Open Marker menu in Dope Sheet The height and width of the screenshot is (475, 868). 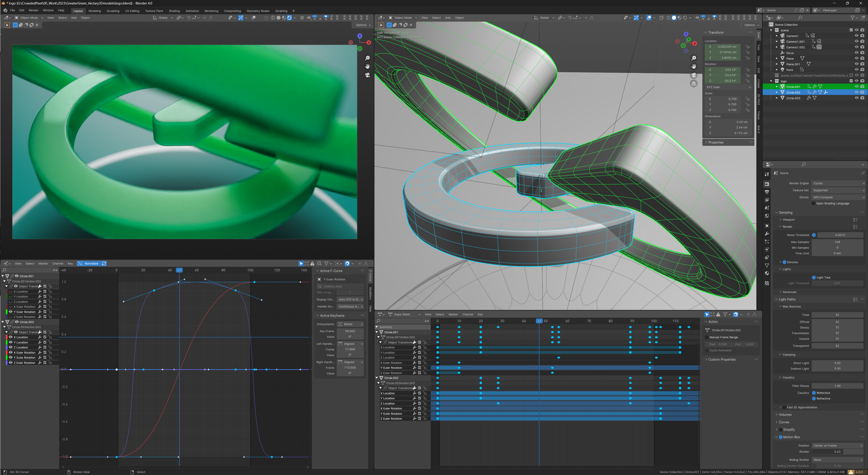point(453,314)
